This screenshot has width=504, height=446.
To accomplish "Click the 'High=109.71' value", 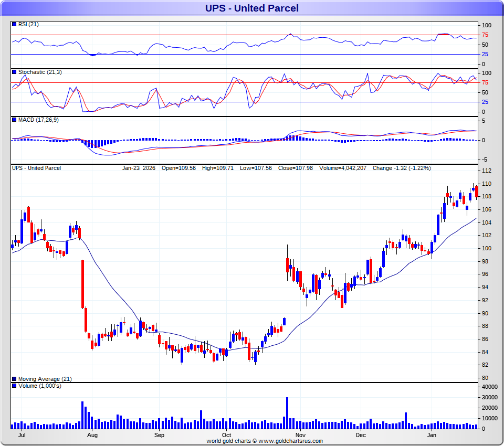I will [x=217, y=168].
